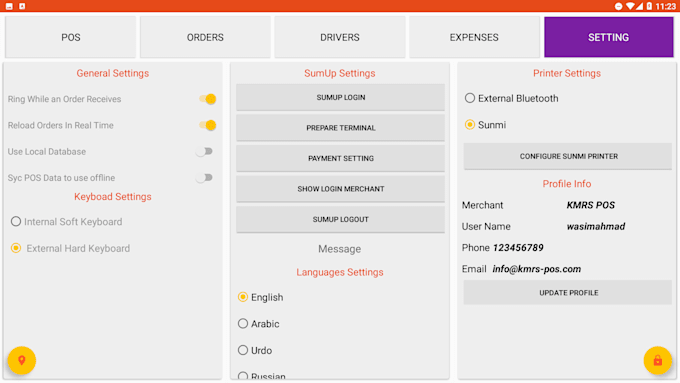Tap the Message label

click(x=340, y=249)
